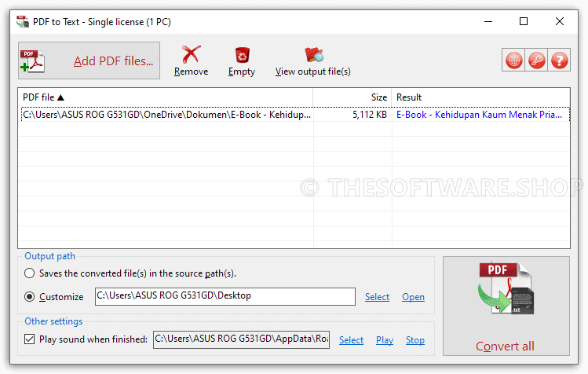
Task: Open View output file(s) folder icon
Action: pyautogui.click(x=313, y=61)
